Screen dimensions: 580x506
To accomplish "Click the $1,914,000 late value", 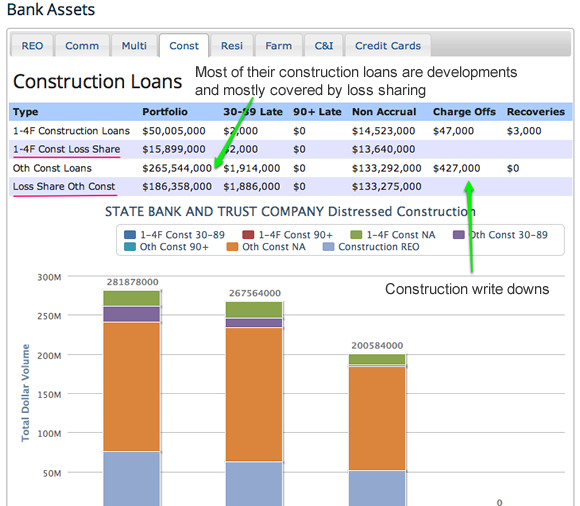I will tap(252, 168).
